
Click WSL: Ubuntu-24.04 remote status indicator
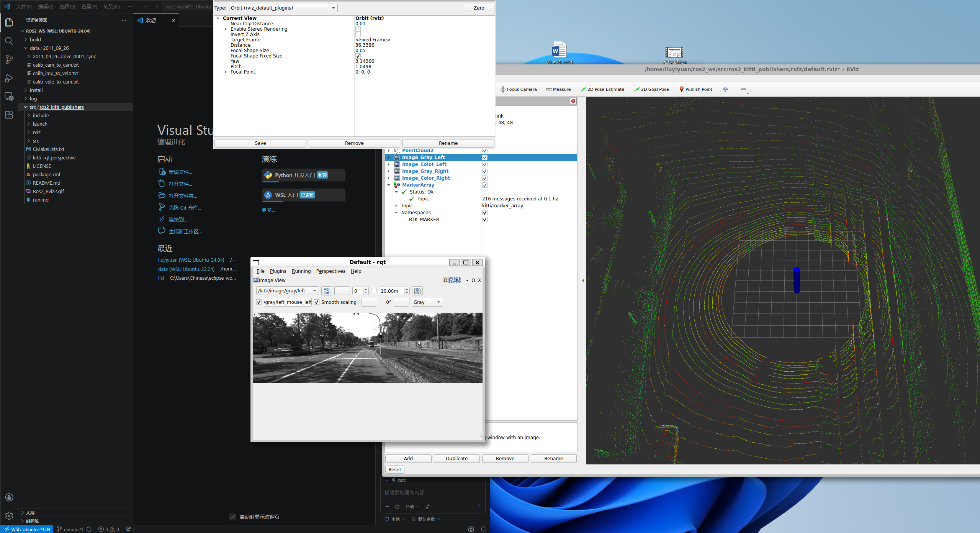pos(27,529)
